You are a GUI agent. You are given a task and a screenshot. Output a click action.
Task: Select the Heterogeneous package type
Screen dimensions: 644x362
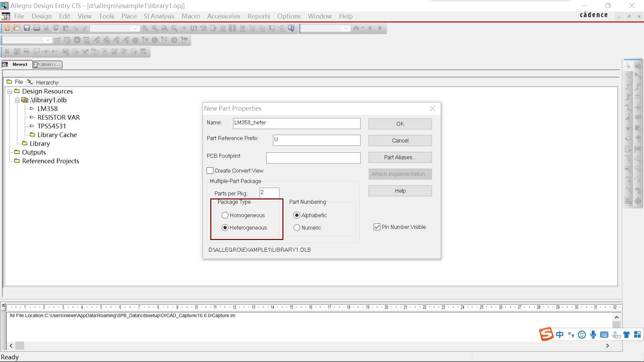click(x=225, y=228)
